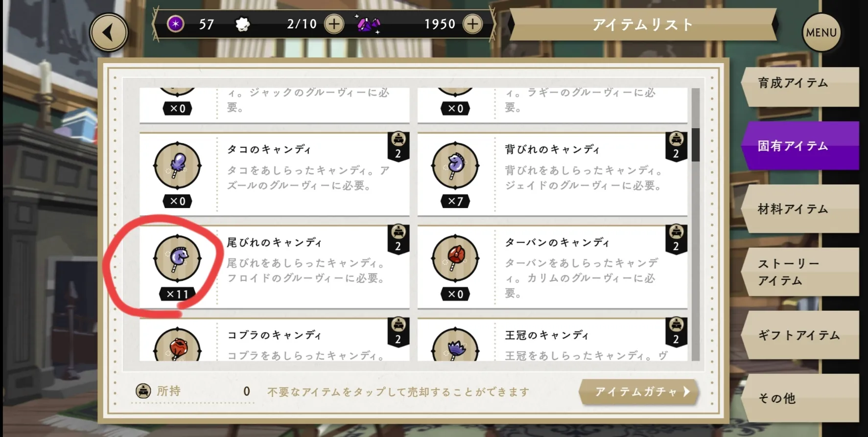The height and width of the screenshot is (437, 868).
Task: Tap the タコのキャンディ item icon
Action: (x=177, y=166)
